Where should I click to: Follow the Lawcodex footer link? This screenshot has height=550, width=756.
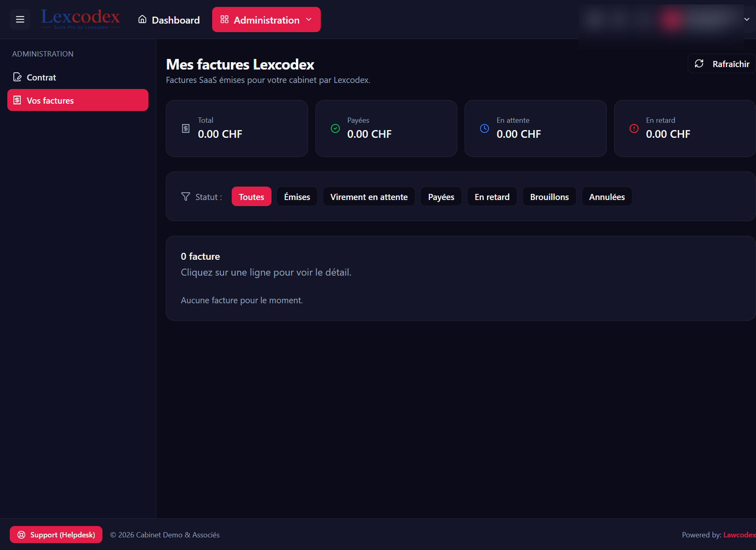coord(739,535)
